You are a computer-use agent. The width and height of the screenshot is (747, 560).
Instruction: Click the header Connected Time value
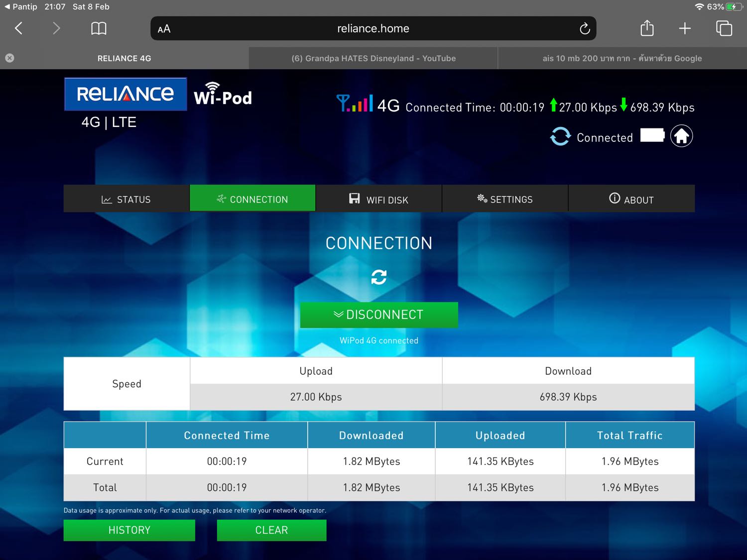(522, 108)
